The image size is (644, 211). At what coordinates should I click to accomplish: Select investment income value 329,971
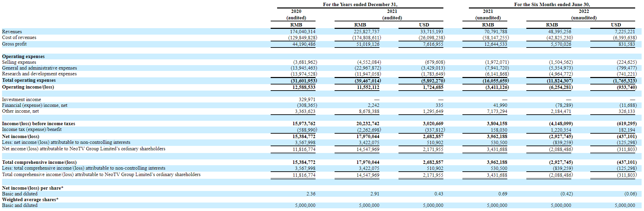pyautogui.click(x=307, y=99)
